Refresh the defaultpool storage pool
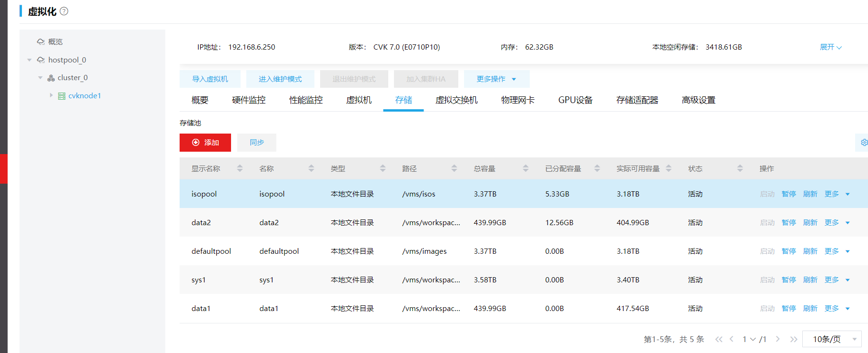Viewport: 868px width, 353px height. coord(810,251)
